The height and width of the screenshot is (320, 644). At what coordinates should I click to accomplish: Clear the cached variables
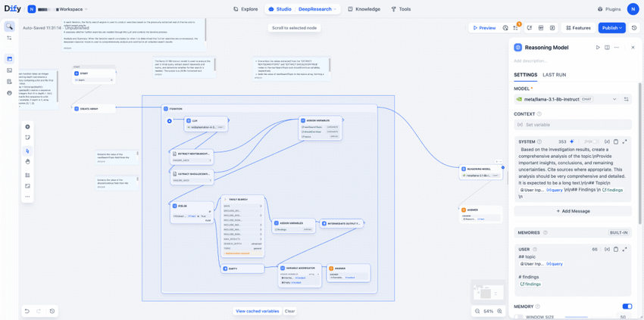pos(290,311)
